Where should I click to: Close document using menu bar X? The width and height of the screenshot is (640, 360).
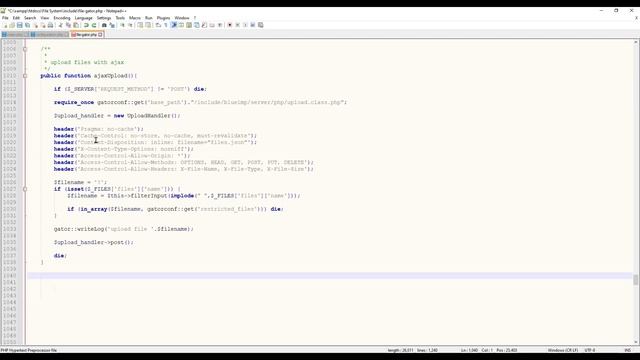636,18
